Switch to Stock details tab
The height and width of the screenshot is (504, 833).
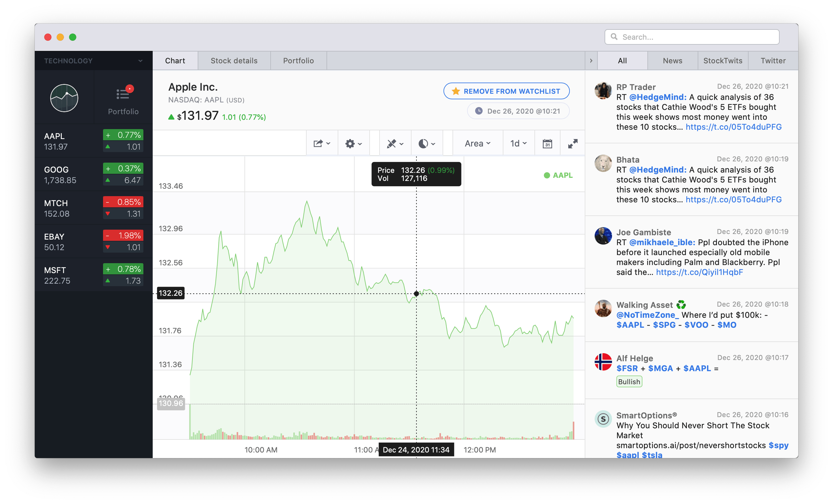(234, 61)
